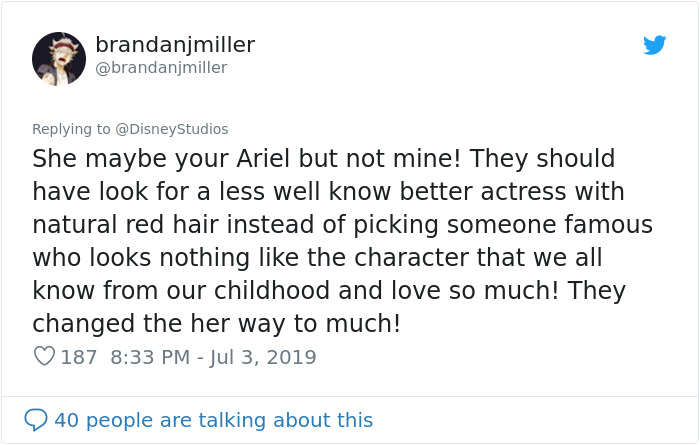
Task: Open brandanjmiller's profile picture
Action: (59, 58)
